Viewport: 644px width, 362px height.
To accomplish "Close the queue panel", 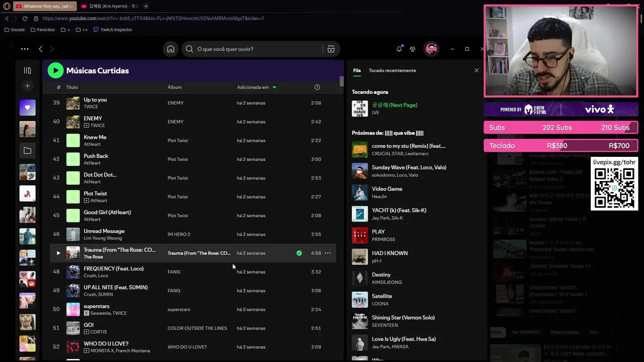I will pyautogui.click(x=476, y=70).
